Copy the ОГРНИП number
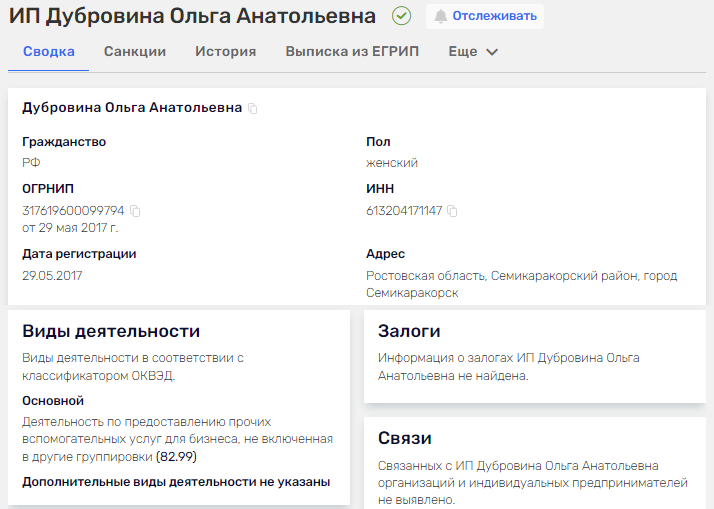Viewport: 714px width, 509px height. click(135, 211)
